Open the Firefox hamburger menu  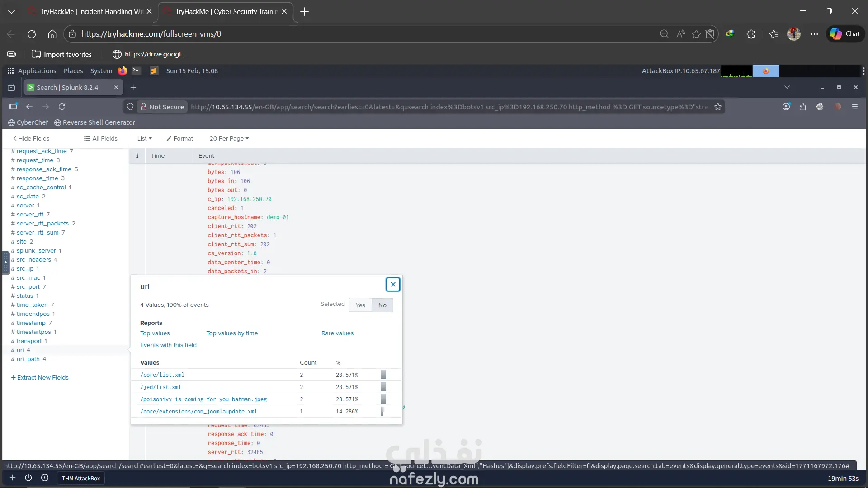(x=854, y=107)
